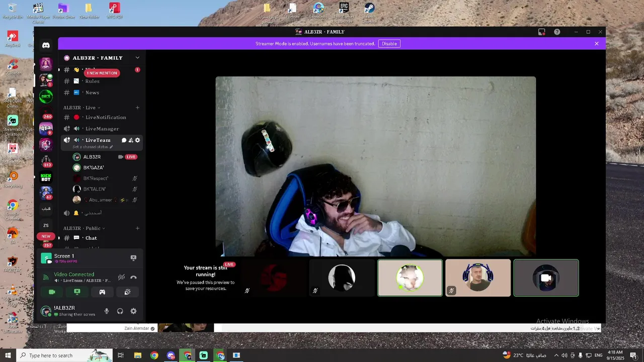Open !ALB3ZR user profile panel
Screen dimensions: 644x362
(69, 311)
